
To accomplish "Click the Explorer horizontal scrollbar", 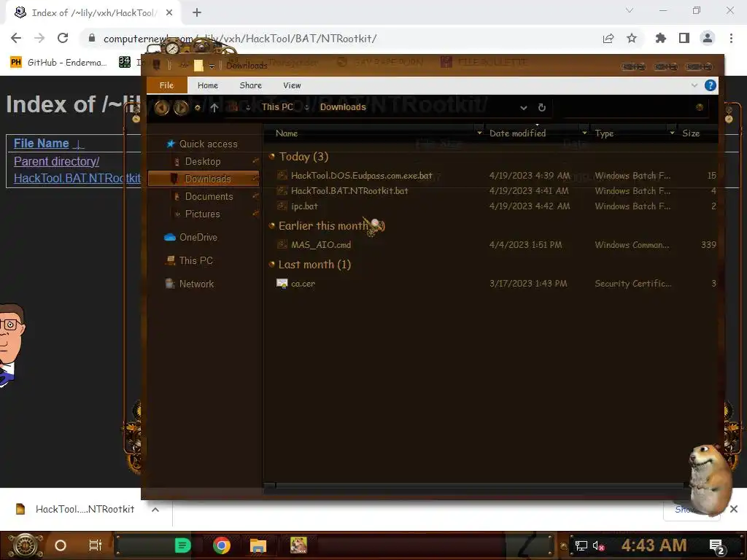I will [x=479, y=486].
